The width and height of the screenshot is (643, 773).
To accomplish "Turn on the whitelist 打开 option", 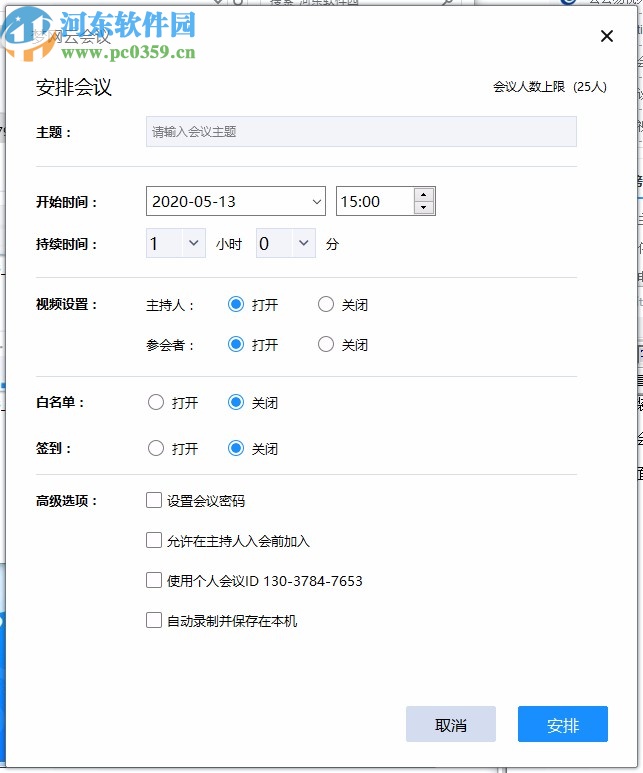I will coord(156,402).
